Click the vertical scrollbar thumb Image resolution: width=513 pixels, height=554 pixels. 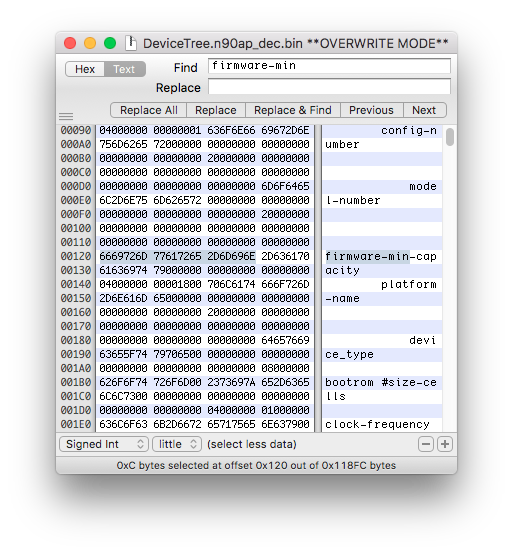(x=450, y=137)
